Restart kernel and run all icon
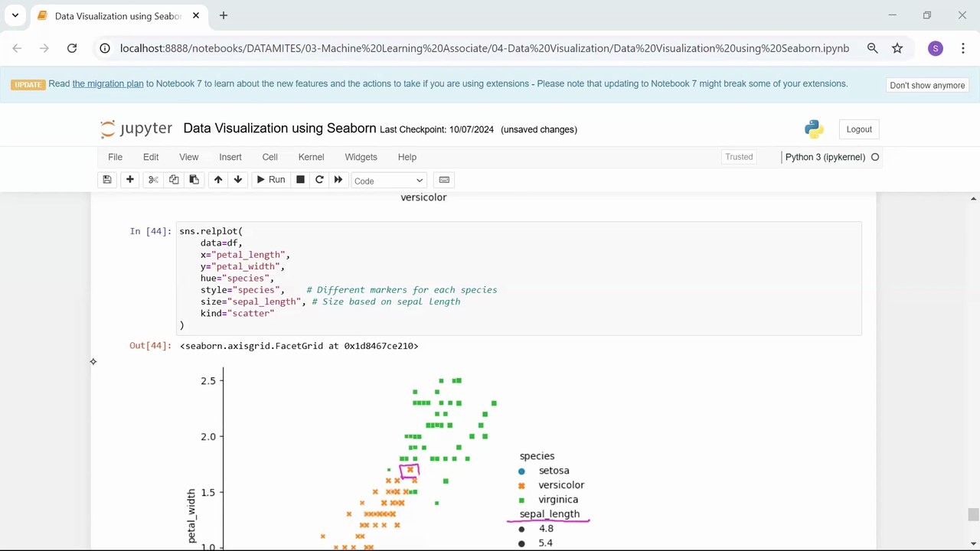This screenshot has width=980, height=551. click(338, 180)
